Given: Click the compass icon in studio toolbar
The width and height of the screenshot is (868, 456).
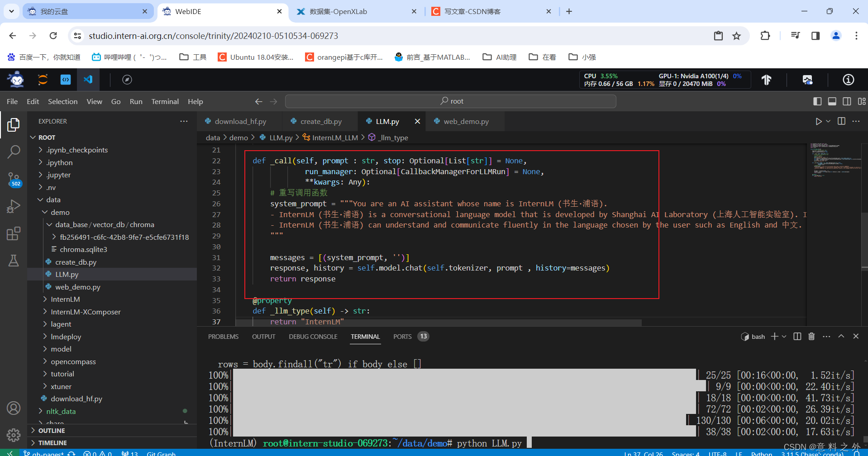Looking at the screenshot, I should 127,80.
